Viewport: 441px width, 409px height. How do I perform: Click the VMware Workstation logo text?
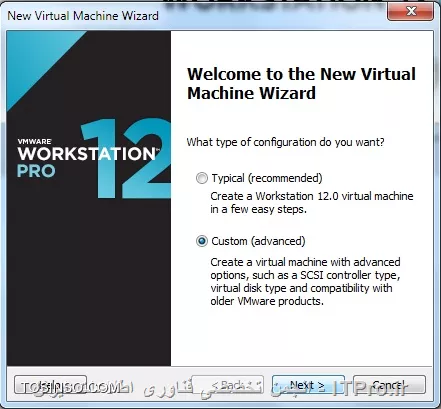coord(87,151)
